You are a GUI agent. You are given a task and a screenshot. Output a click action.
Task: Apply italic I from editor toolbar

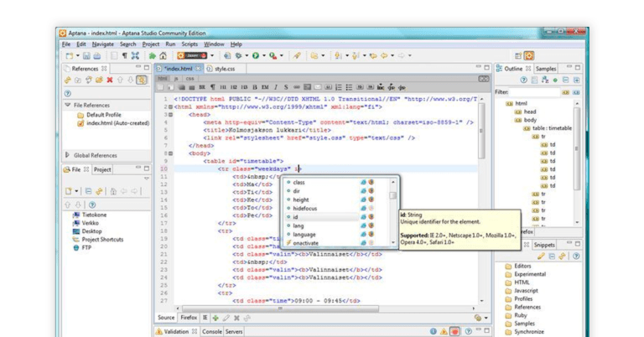(276, 87)
